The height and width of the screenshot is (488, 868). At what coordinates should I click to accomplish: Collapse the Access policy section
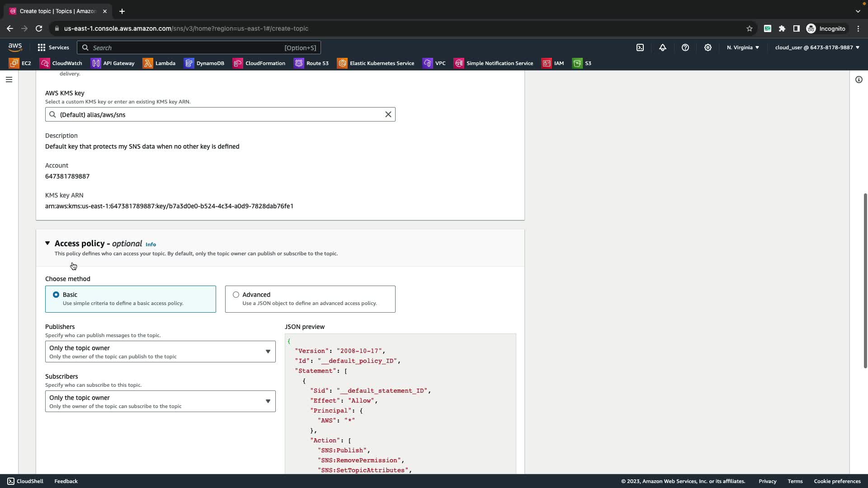[47, 244]
